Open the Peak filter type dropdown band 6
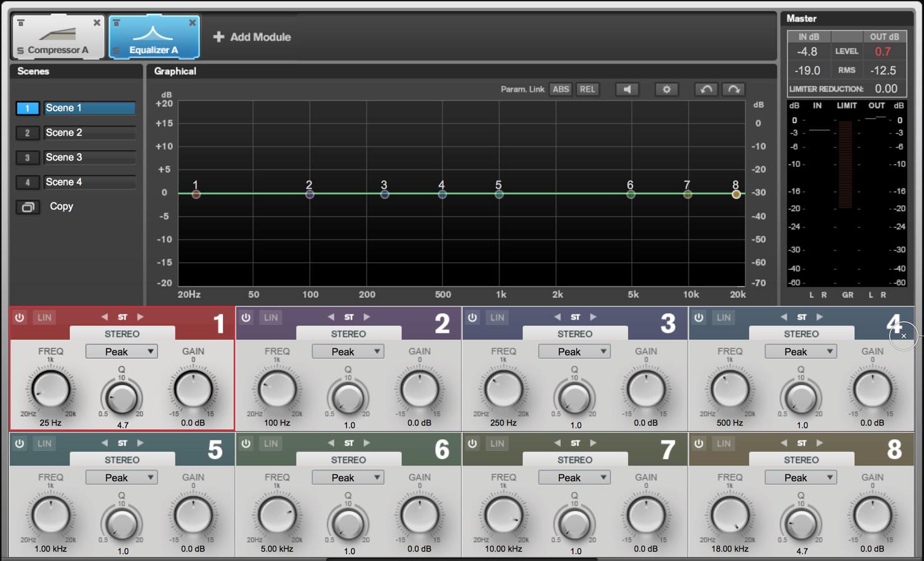This screenshot has width=924, height=561. (348, 477)
